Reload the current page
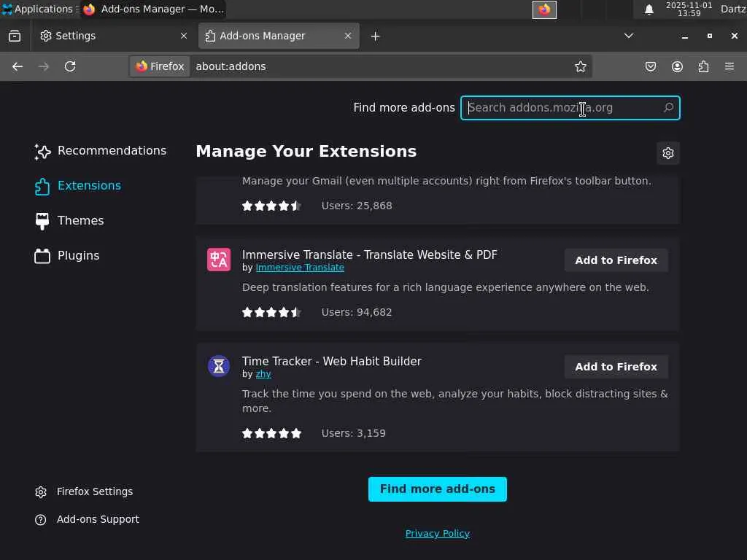This screenshot has width=747, height=560. [x=70, y=66]
